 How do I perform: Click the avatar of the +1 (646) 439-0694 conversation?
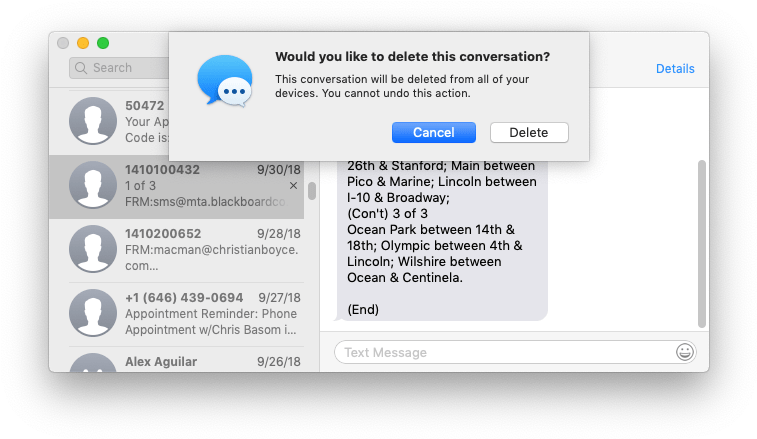93,313
